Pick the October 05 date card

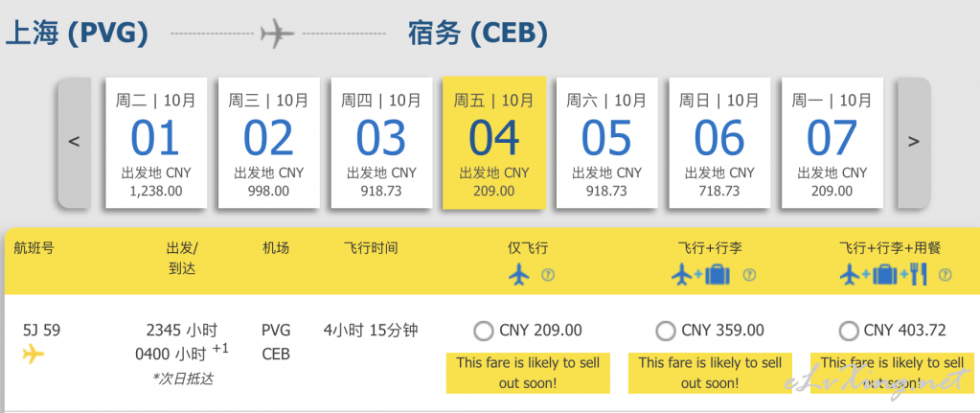tap(607, 143)
